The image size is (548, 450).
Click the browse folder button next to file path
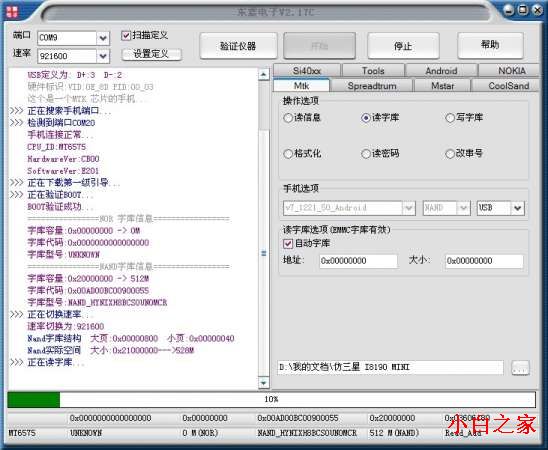tap(520, 368)
